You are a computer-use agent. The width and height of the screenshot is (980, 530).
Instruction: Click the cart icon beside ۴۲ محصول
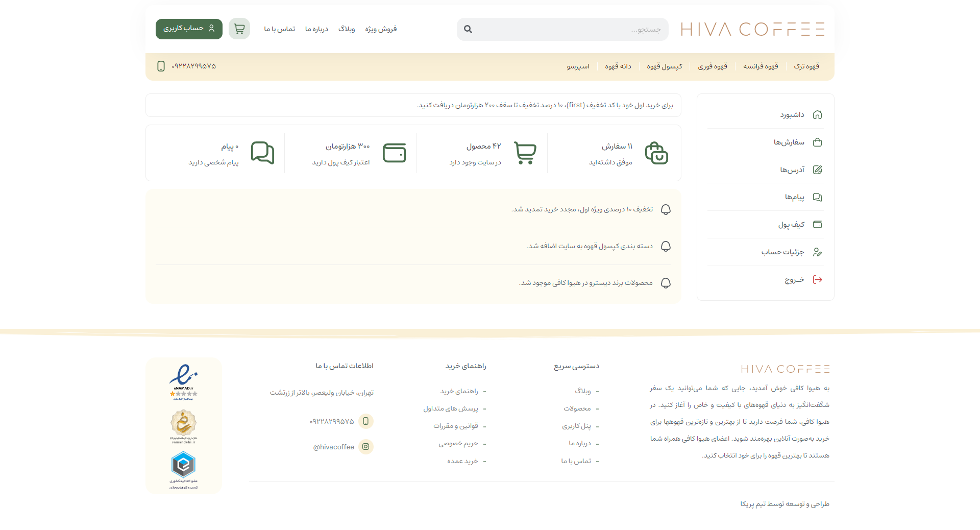[525, 153]
